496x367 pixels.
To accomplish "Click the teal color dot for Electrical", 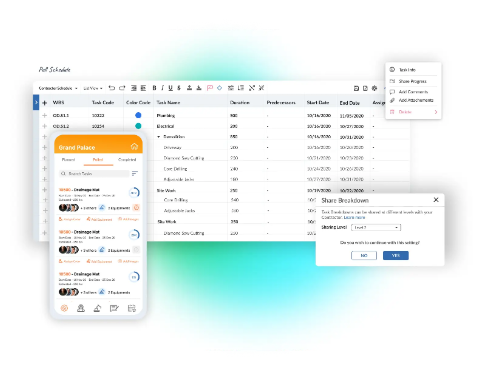I will [x=138, y=126].
